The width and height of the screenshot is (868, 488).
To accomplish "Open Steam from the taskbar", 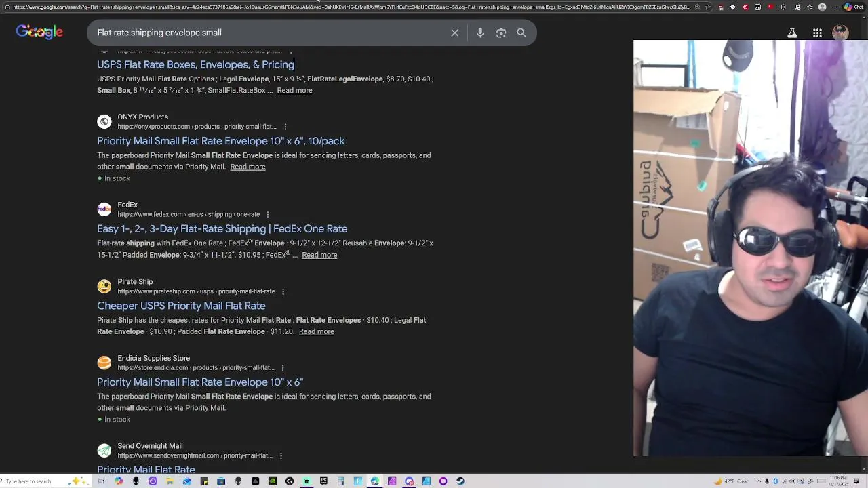I will (460, 481).
